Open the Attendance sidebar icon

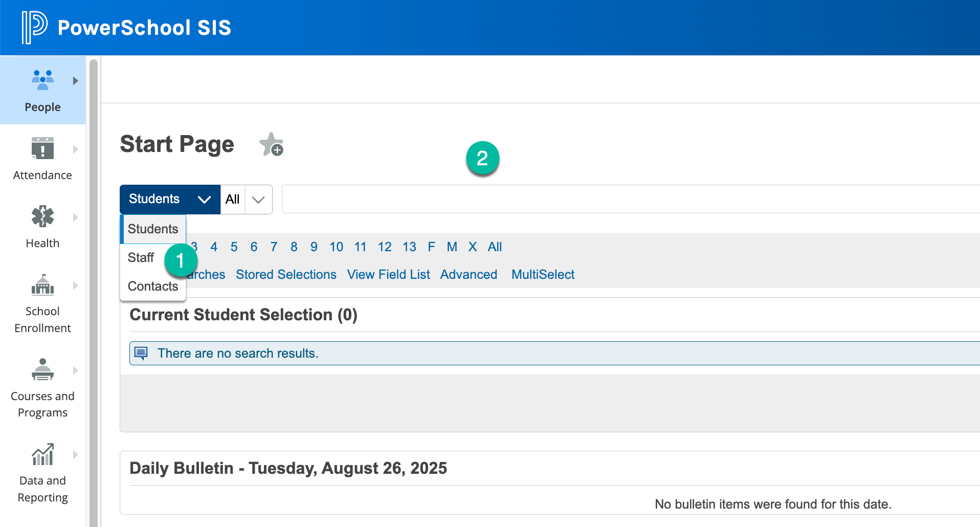pyautogui.click(x=42, y=148)
